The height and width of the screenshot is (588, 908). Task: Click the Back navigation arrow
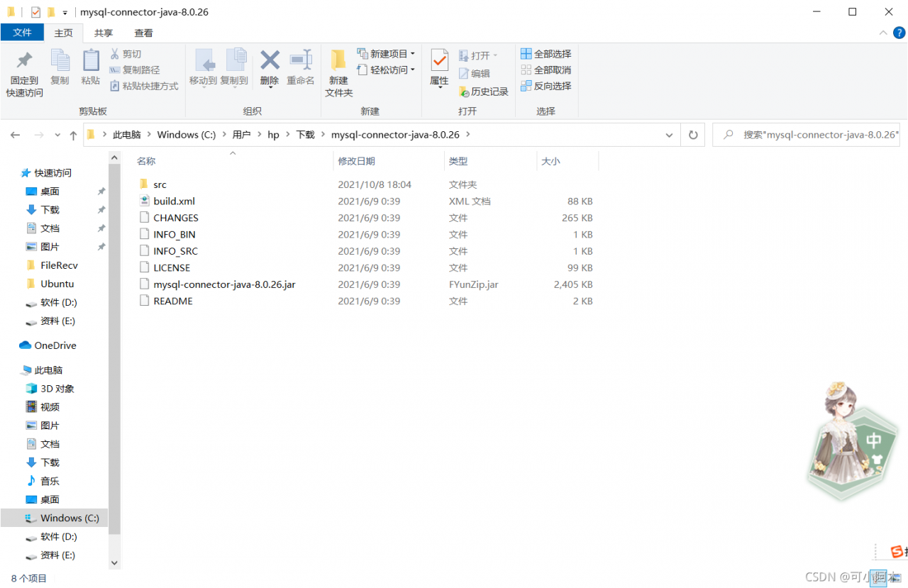click(16, 135)
